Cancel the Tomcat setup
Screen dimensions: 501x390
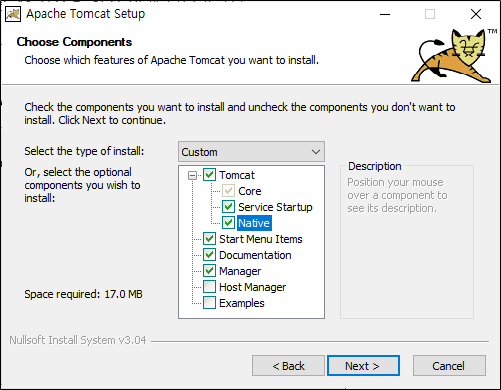tap(449, 366)
